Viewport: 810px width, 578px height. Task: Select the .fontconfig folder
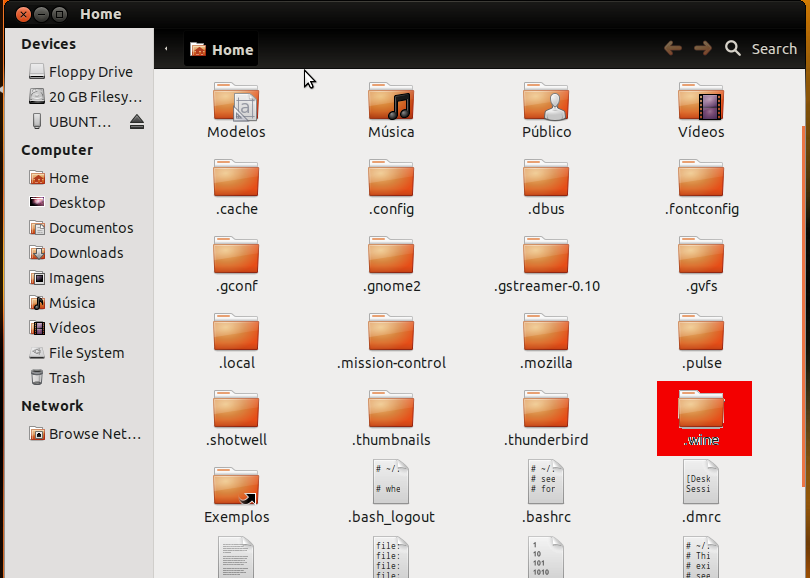click(x=701, y=188)
